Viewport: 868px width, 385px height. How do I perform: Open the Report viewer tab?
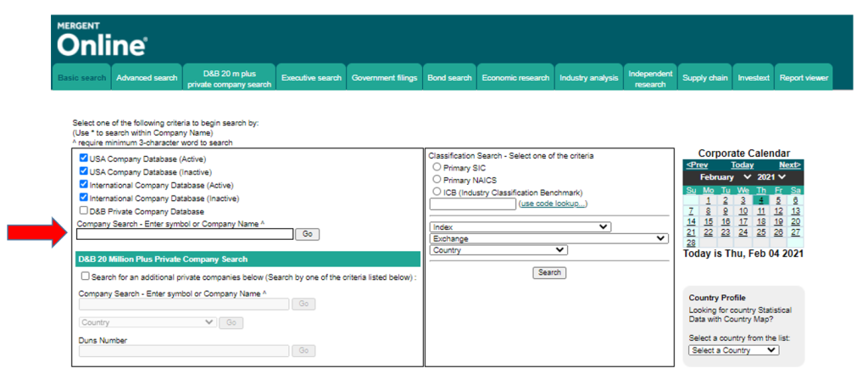[804, 77]
